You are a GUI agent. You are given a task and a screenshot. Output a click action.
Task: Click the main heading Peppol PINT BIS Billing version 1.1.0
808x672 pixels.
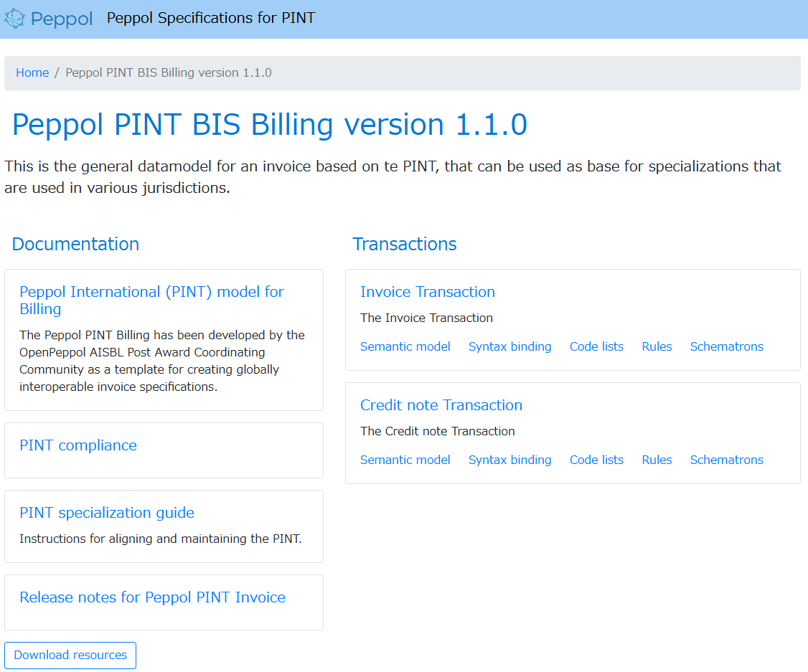coord(270,125)
